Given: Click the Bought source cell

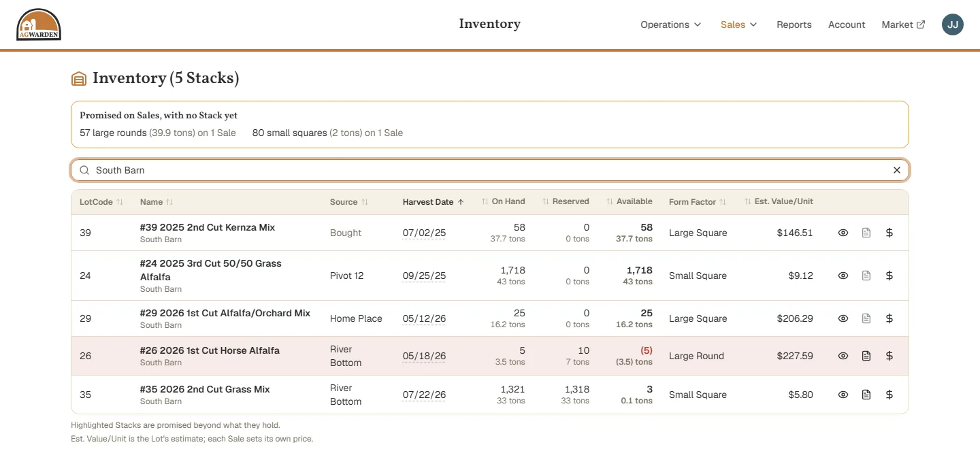Looking at the screenshot, I should 346,233.
